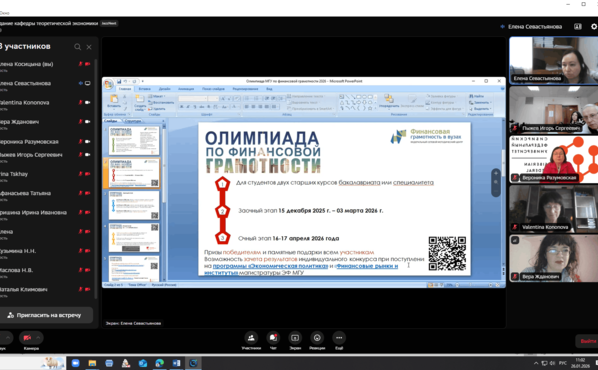Click muted mic icon for Вера Жданович
598x370 pixels.
click(80, 122)
